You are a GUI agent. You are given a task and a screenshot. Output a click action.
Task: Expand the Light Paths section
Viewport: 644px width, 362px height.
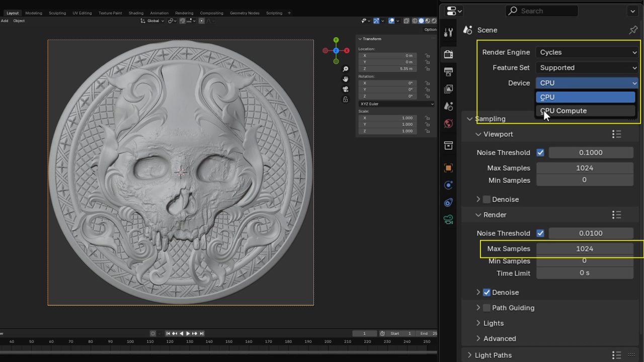coord(493,355)
